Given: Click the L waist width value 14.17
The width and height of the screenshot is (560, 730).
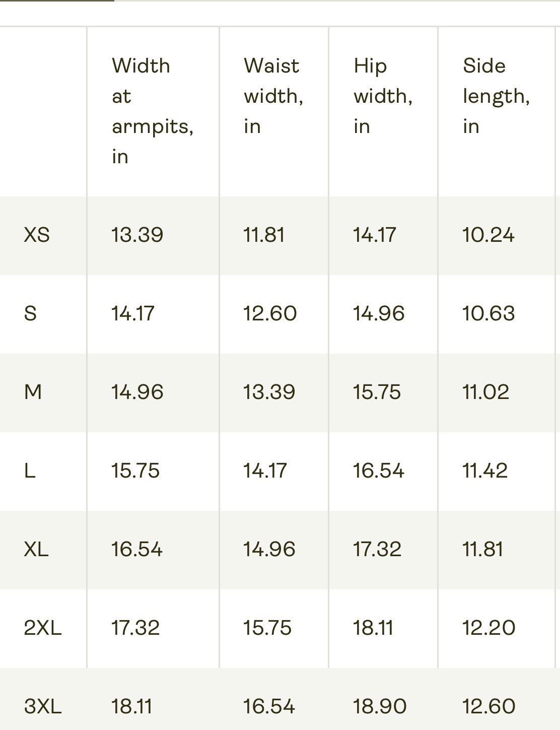Looking at the screenshot, I should [x=265, y=471].
